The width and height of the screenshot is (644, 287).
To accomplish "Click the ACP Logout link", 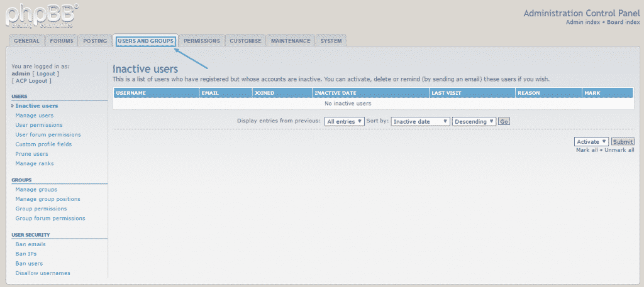I will pos(31,80).
